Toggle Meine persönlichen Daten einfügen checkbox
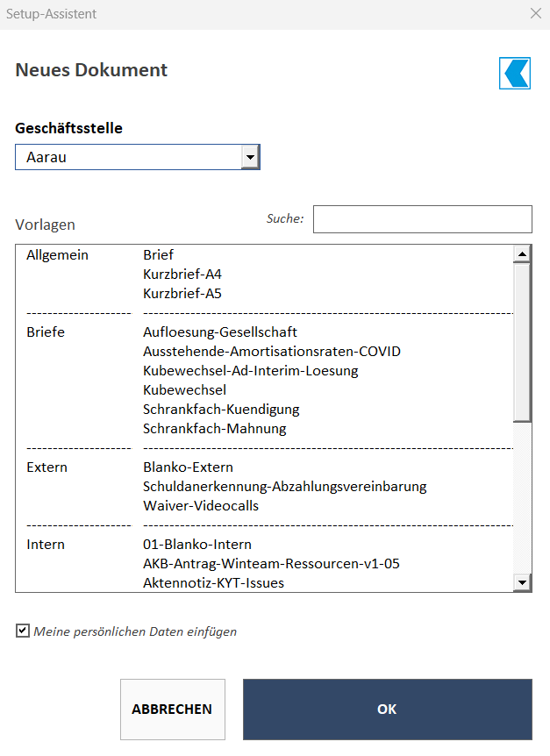Screen dimensions: 550x756 tap(22, 631)
